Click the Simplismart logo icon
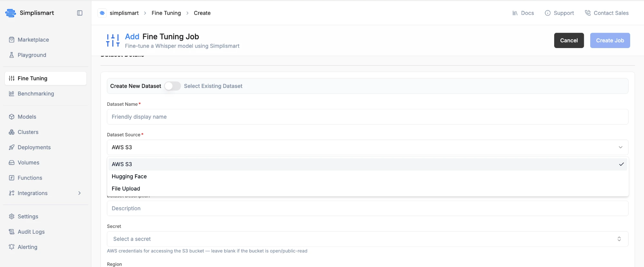The height and width of the screenshot is (267, 644). (x=11, y=13)
